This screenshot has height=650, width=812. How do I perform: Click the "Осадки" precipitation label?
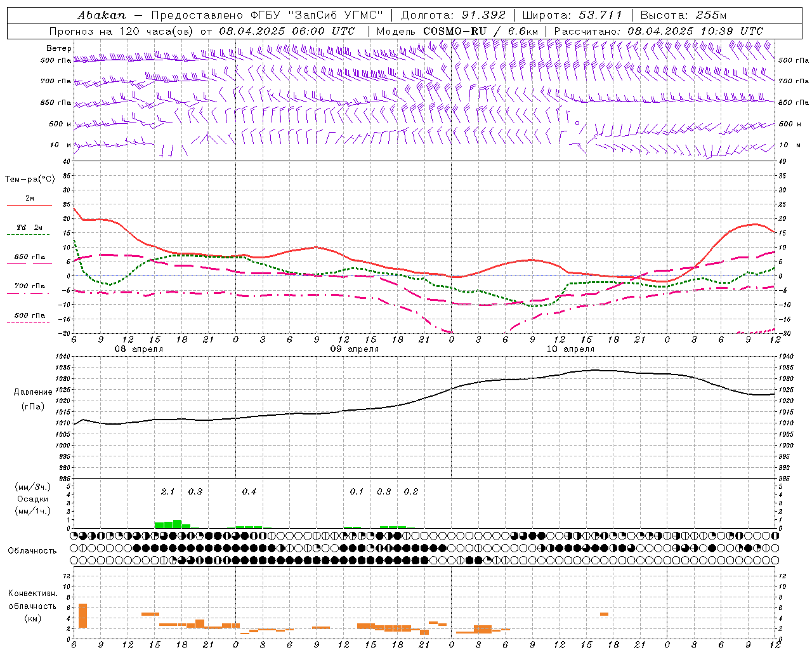pos(33,499)
